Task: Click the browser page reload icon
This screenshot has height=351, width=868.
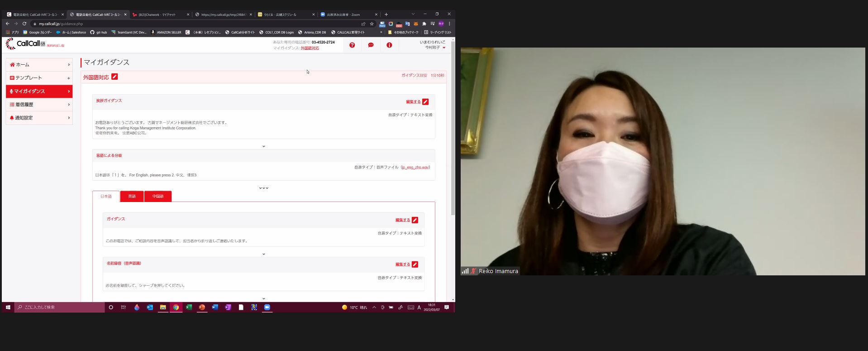Action: click(24, 24)
